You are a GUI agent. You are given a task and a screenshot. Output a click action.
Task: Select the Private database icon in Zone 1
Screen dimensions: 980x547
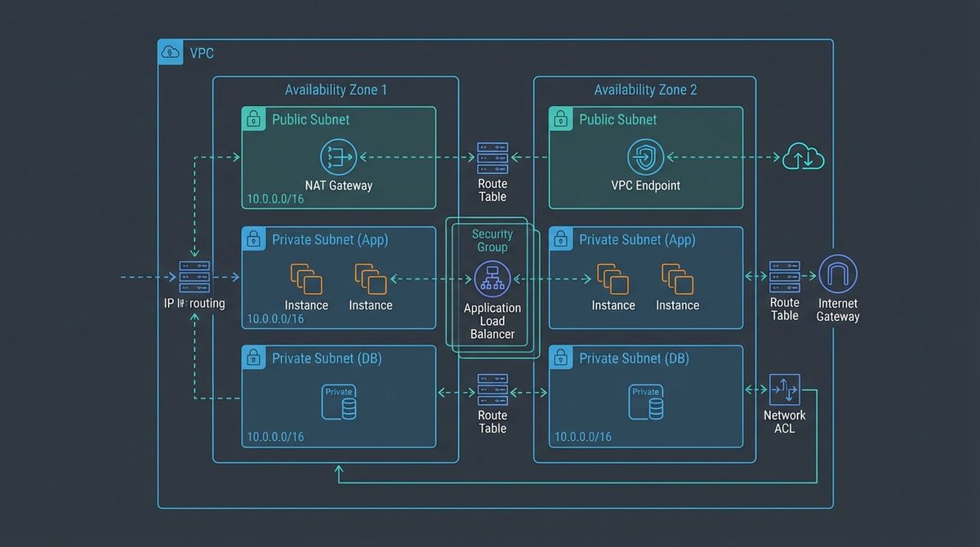click(x=339, y=402)
